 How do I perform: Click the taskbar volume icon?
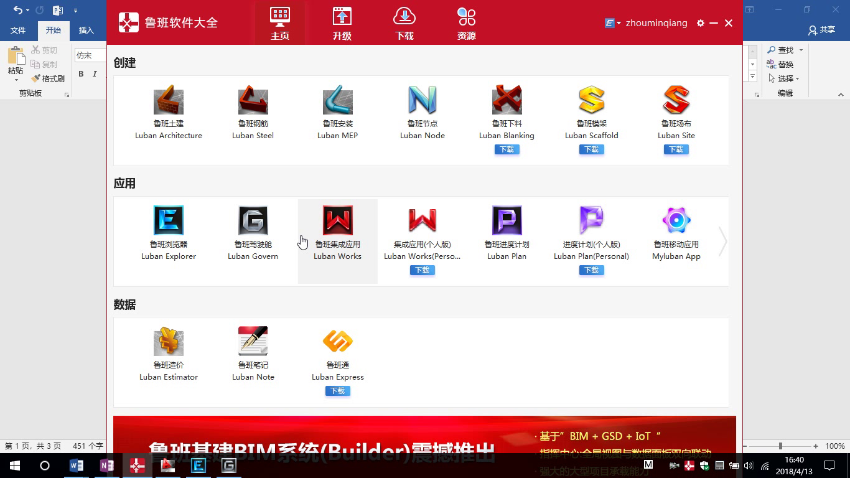[x=749, y=466]
